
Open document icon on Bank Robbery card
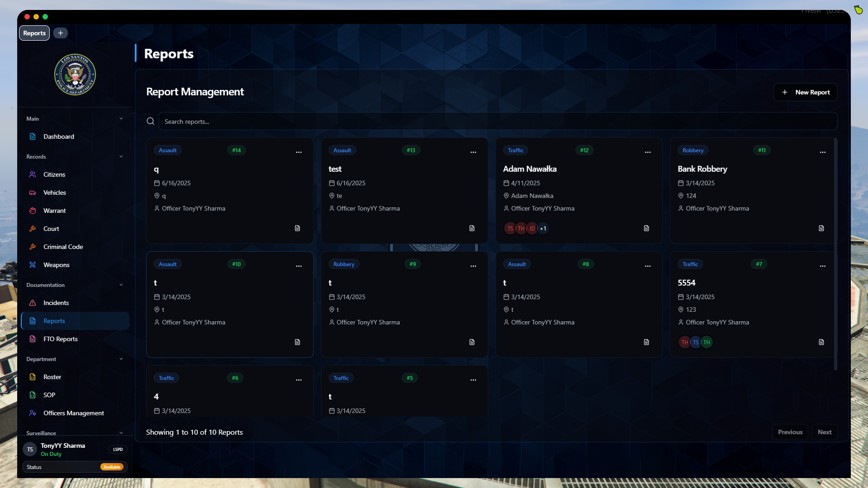click(x=821, y=228)
